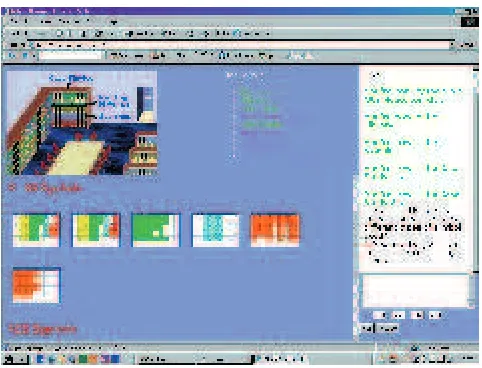Click the red heading link below room image
This screenshot has width=482, height=368.
pyautogui.click(x=45, y=188)
